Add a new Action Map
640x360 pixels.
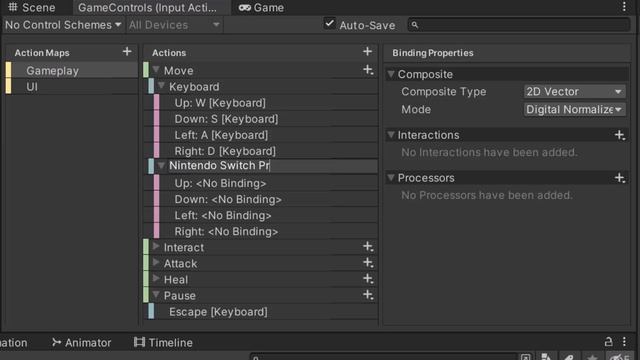127,52
